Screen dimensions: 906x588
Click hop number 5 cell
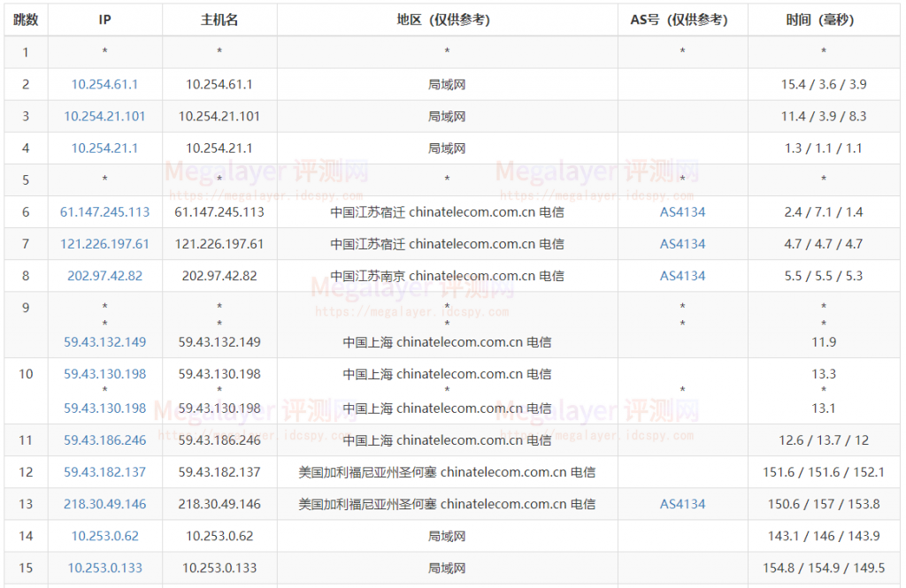click(x=26, y=180)
